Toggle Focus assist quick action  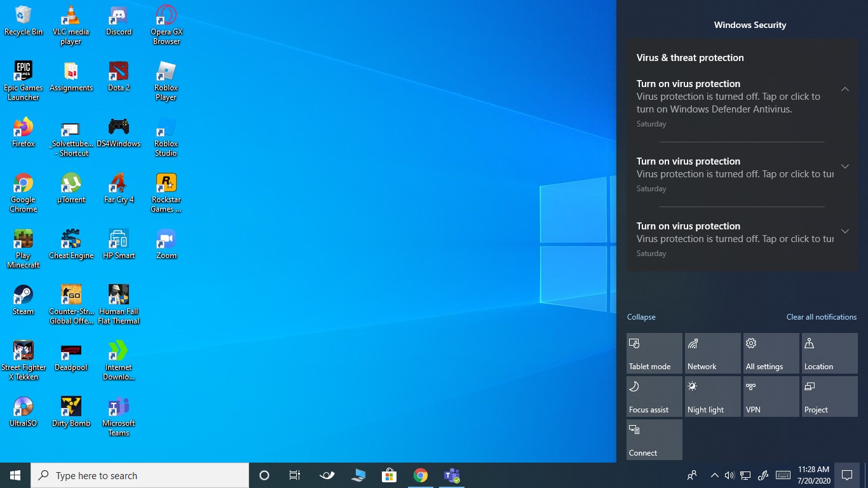(x=654, y=396)
